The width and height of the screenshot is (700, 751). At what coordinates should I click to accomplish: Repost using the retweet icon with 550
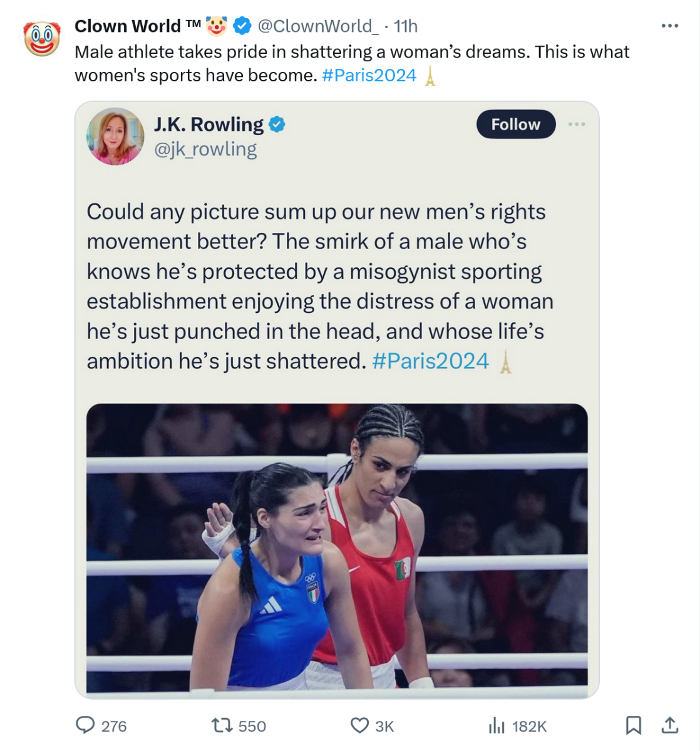(x=221, y=725)
